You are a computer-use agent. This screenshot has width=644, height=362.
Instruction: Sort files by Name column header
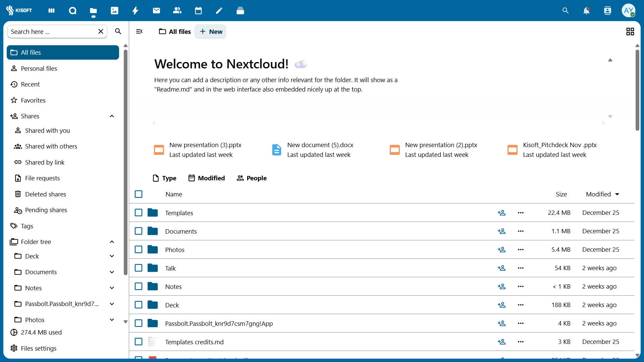pyautogui.click(x=174, y=194)
